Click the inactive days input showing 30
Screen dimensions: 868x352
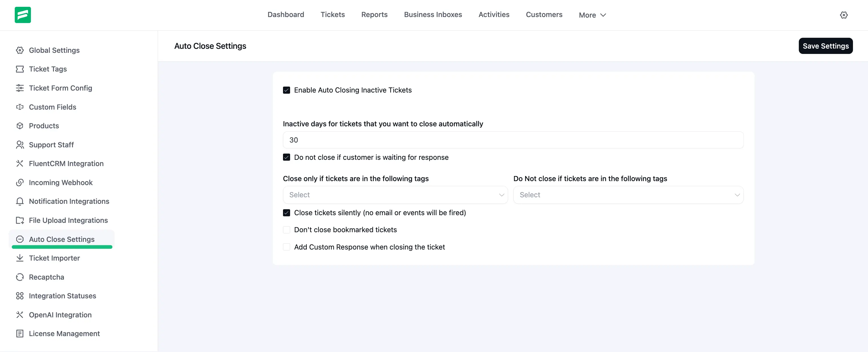coord(513,140)
